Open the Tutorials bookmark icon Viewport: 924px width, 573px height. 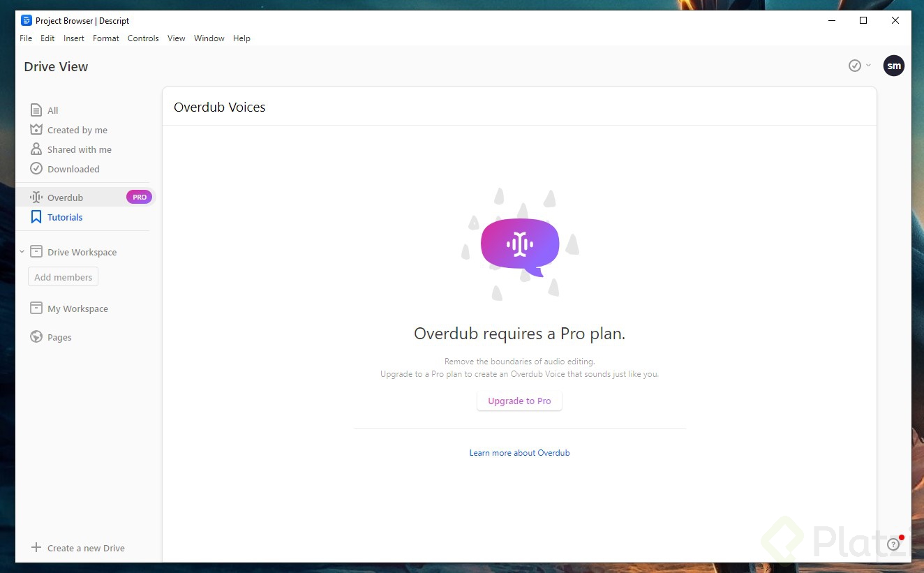tap(36, 217)
